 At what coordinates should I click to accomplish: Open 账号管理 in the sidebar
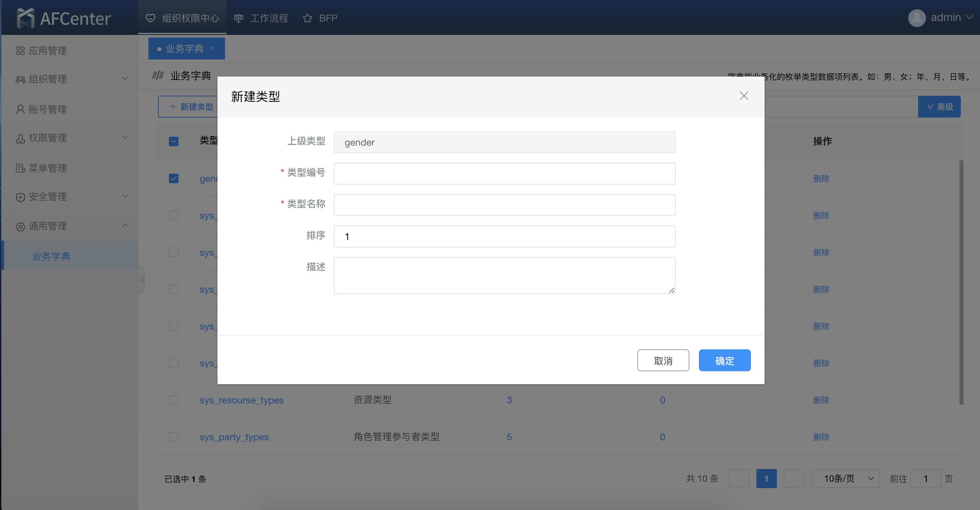[x=70, y=109]
